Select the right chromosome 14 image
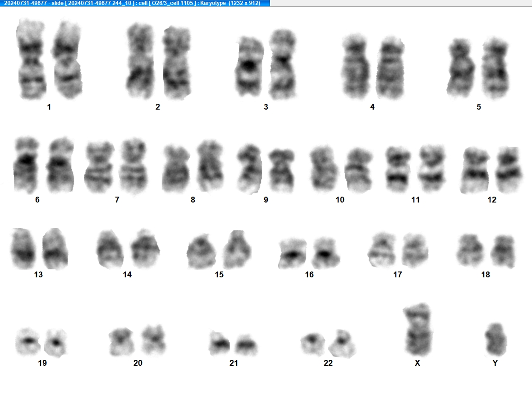The image size is (532, 405). 145,249
